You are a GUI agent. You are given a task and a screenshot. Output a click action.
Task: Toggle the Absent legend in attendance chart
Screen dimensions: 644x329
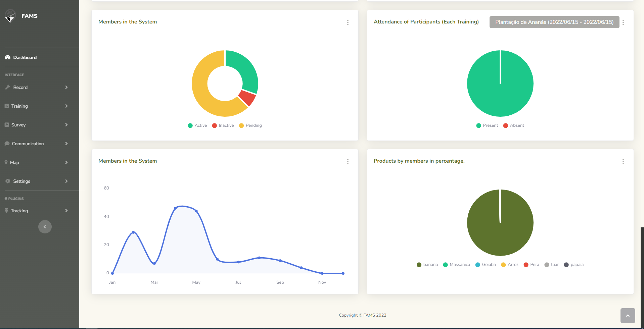tap(514, 125)
